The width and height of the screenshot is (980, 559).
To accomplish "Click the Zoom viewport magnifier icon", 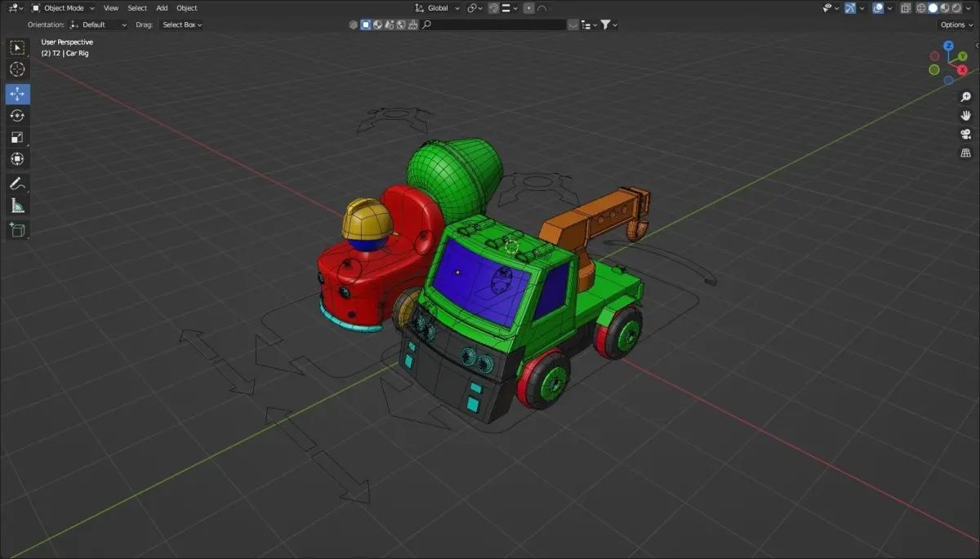I will click(966, 97).
